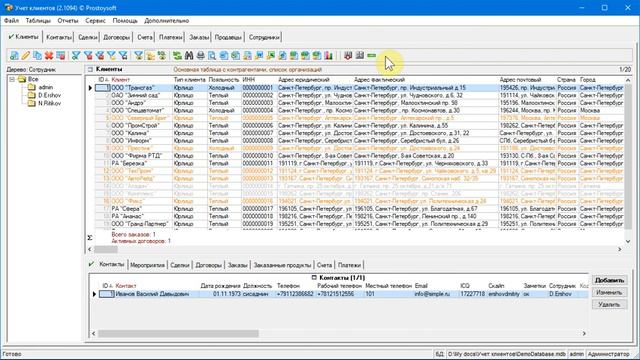Toggle the small box beside 'Контакты (1/1)' title
The image size is (640, 360).
point(314,278)
